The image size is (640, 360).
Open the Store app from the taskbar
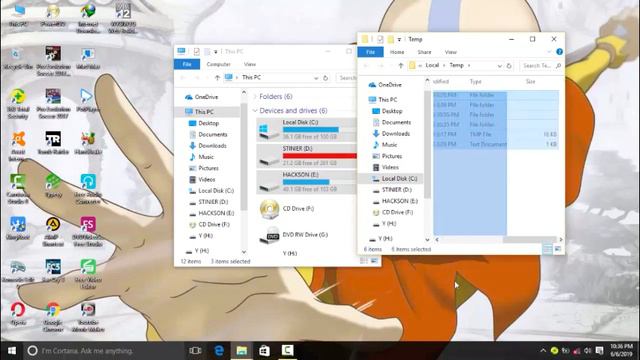[x=264, y=351]
